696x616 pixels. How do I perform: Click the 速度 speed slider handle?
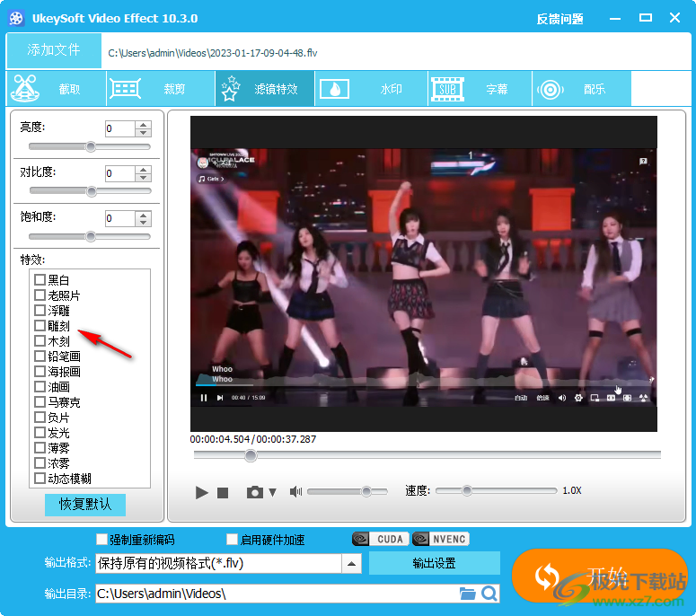(466, 491)
